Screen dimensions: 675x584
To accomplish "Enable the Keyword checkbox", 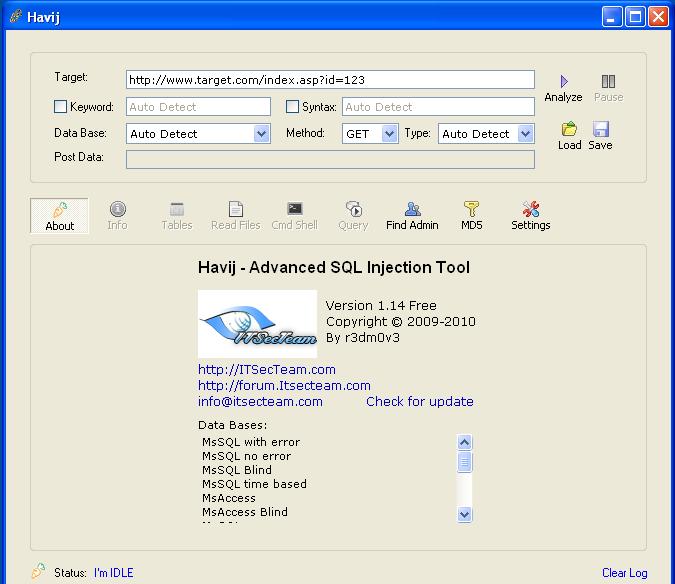I will 60,106.
